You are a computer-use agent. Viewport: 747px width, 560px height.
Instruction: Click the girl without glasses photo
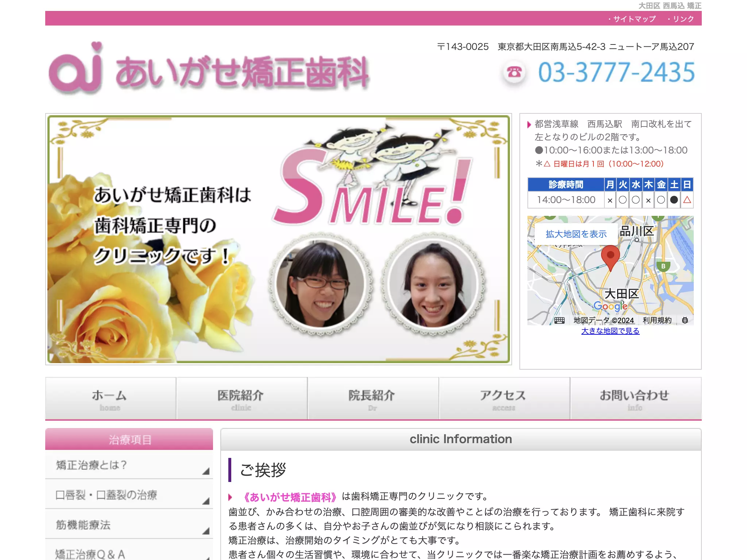[x=433, y=284]
